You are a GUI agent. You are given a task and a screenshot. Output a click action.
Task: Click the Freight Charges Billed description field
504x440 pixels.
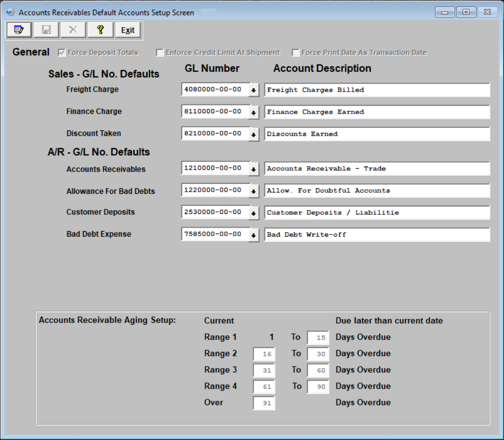point(377,90)
